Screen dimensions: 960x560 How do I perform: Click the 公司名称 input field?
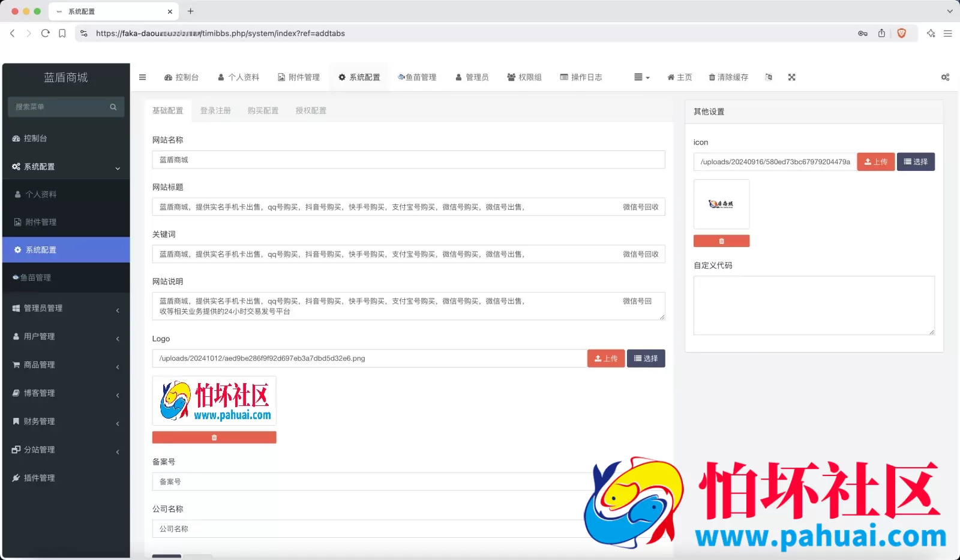(409, 529)
